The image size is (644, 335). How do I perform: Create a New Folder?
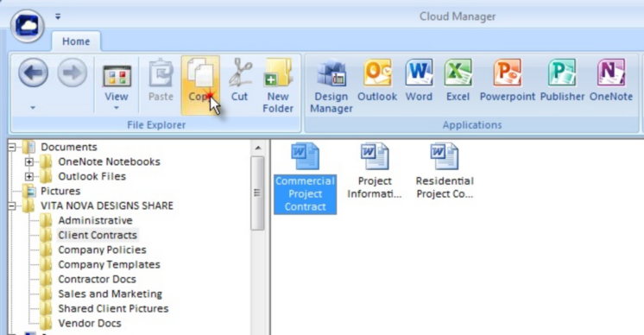tap(278, 85)
